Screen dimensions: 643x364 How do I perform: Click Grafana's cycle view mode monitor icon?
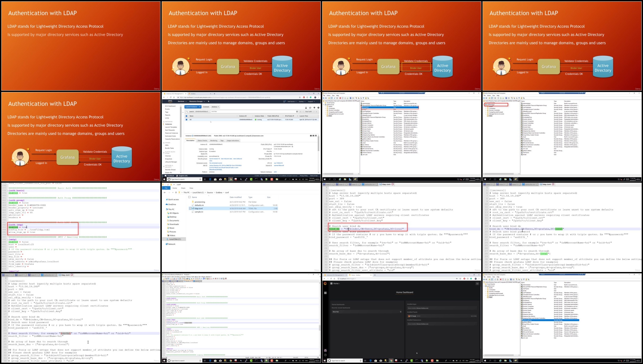[x=477, y=283]
